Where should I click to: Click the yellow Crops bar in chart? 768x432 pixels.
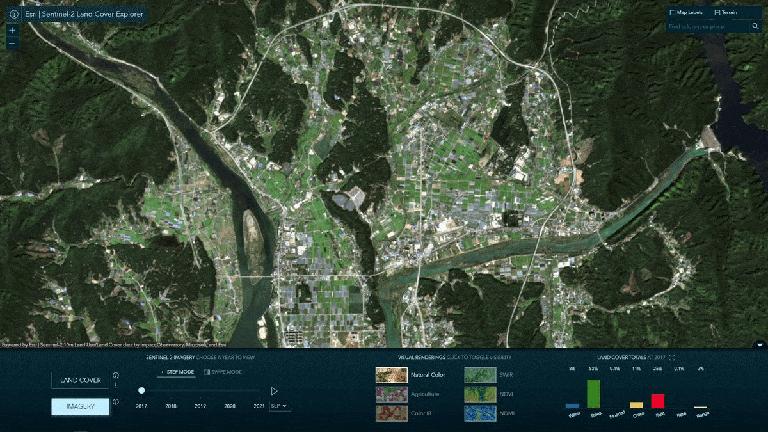(x=636, y=405)
